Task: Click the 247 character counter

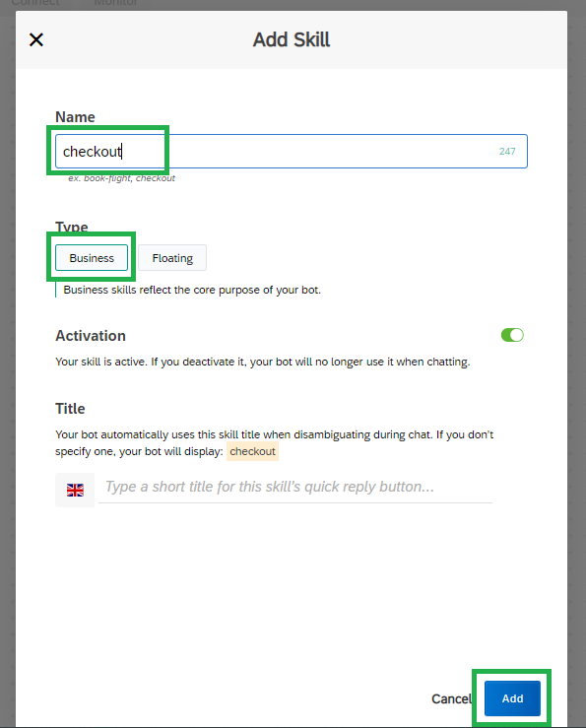Action: click(x=507, y=152)
